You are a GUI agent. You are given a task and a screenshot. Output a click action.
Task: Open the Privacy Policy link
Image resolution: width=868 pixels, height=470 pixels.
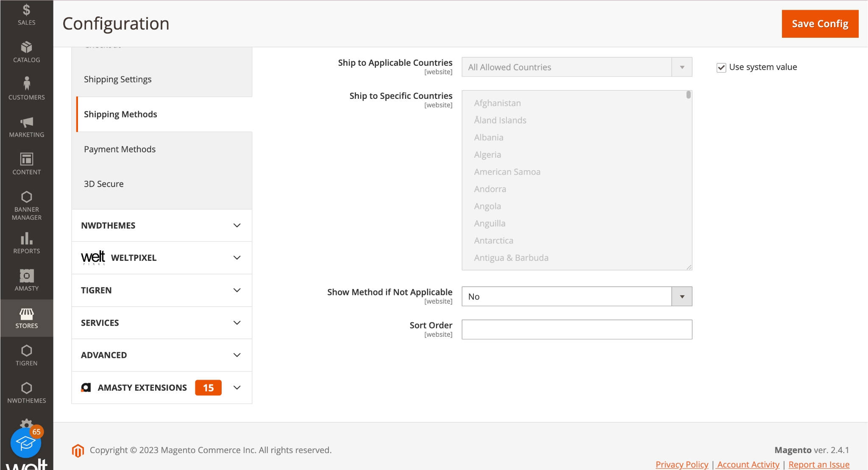[x=682, y=464]
